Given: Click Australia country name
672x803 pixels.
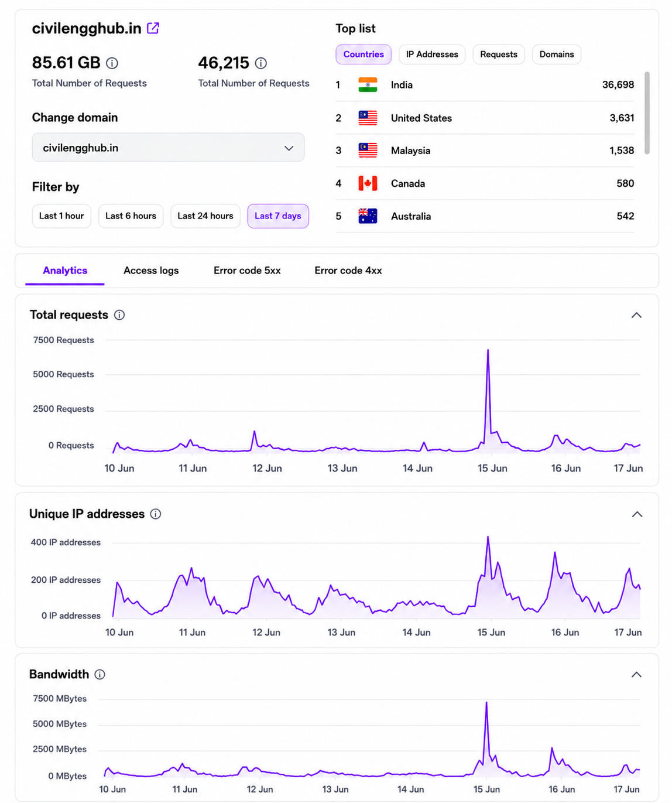Looking at the screenshot, I should click(411, 216).
